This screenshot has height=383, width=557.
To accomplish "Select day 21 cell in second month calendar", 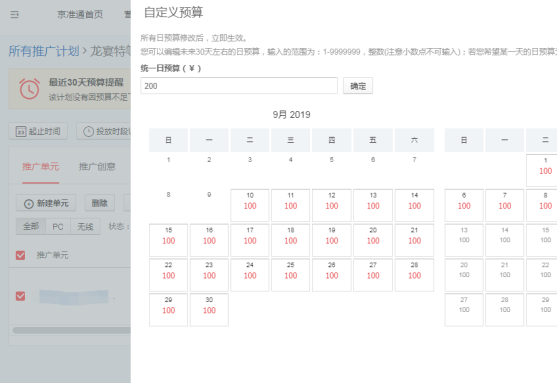I will point(505,275).
